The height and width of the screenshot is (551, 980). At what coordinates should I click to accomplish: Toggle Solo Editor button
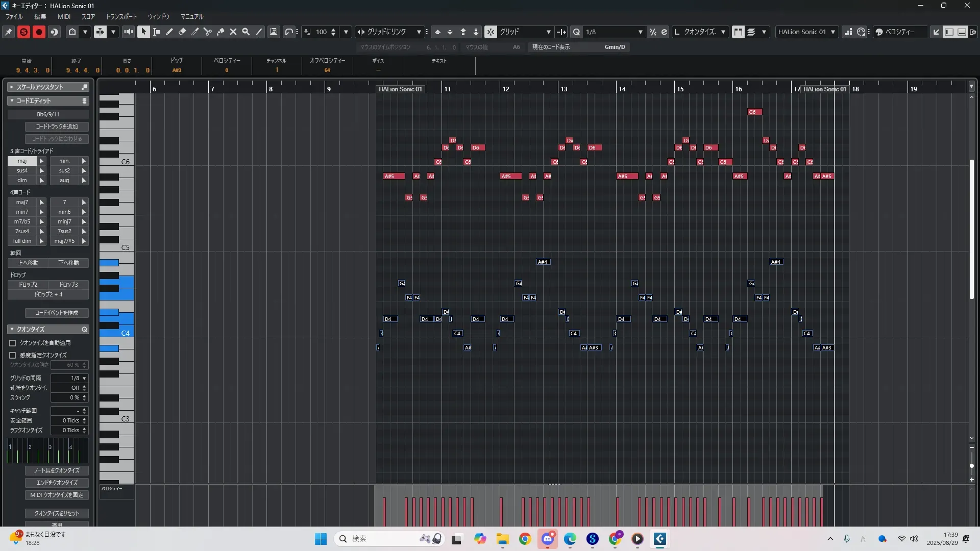pyautogui.click(x=23, y=32)
